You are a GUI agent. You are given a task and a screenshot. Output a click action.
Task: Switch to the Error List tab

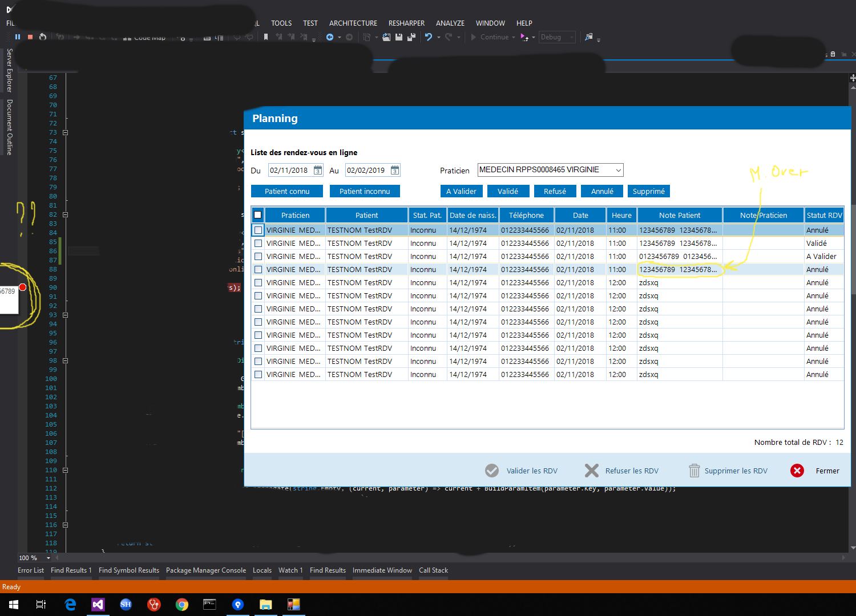[31, 570]
